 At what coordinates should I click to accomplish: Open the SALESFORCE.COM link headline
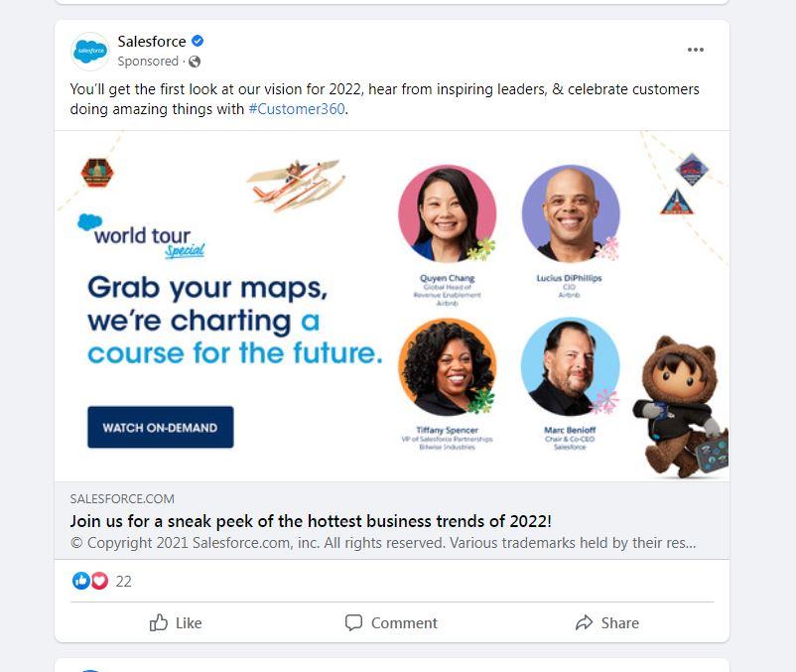click(x=311, y=521)
